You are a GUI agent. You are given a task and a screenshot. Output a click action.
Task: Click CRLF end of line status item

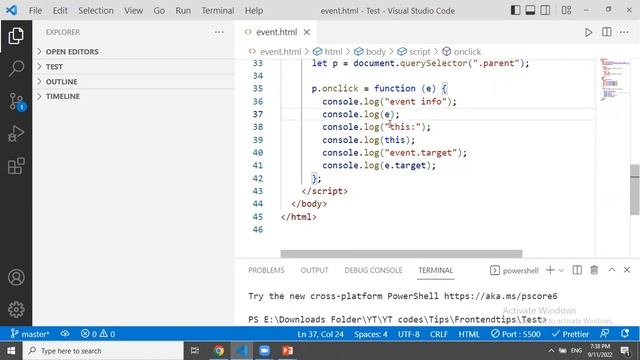pos(439,334)
